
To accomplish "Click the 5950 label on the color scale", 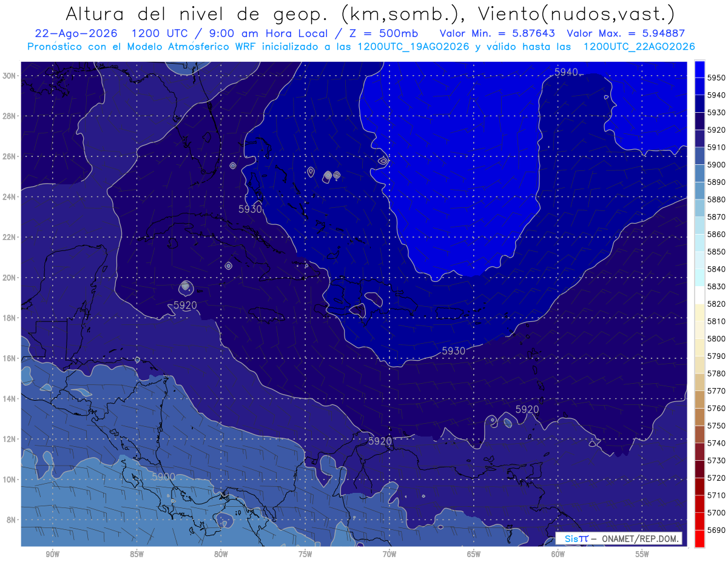I will (x=716, y=78).
